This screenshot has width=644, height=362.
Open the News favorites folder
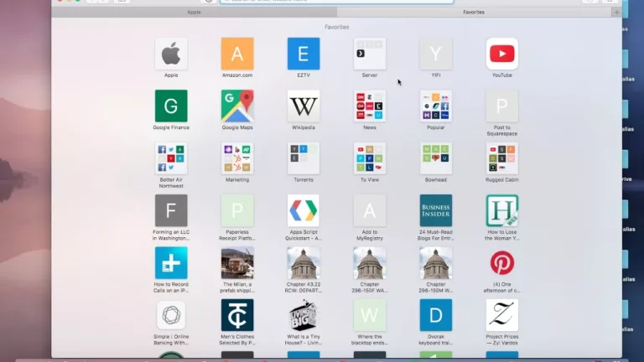[370, 106]
